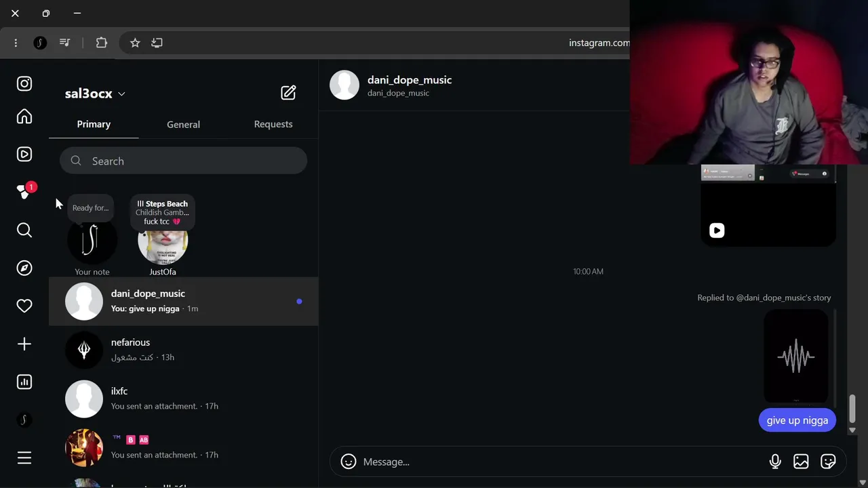Click the 'give up nigga' message bubble

click(797, 420)
